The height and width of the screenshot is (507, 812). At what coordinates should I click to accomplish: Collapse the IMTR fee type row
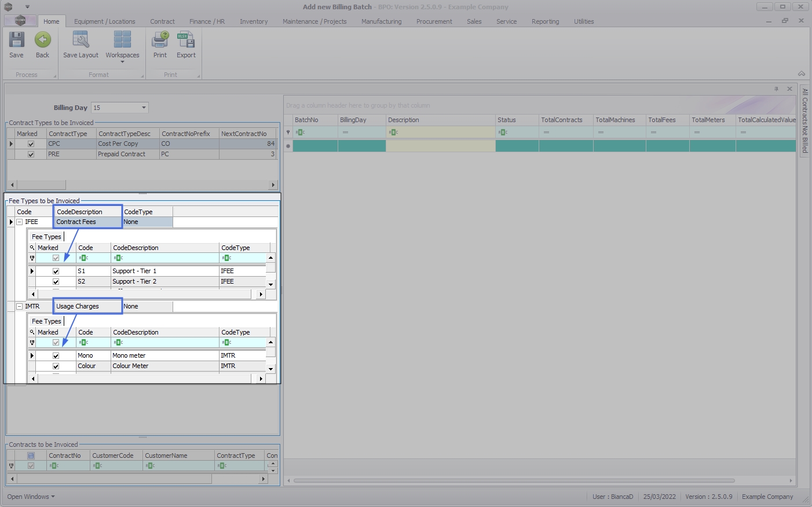click(x=19, y=307)
